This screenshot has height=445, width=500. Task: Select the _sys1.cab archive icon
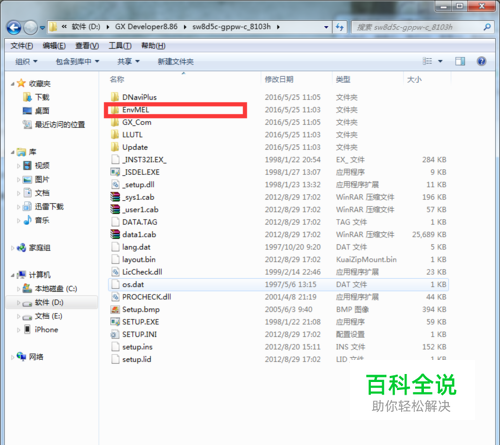115,197
